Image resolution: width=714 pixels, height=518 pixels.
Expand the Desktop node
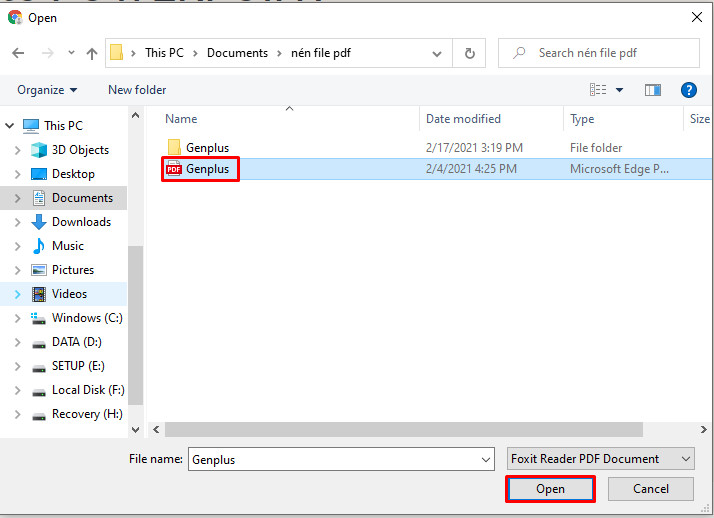pyautogui.click(x=17, y=174)
